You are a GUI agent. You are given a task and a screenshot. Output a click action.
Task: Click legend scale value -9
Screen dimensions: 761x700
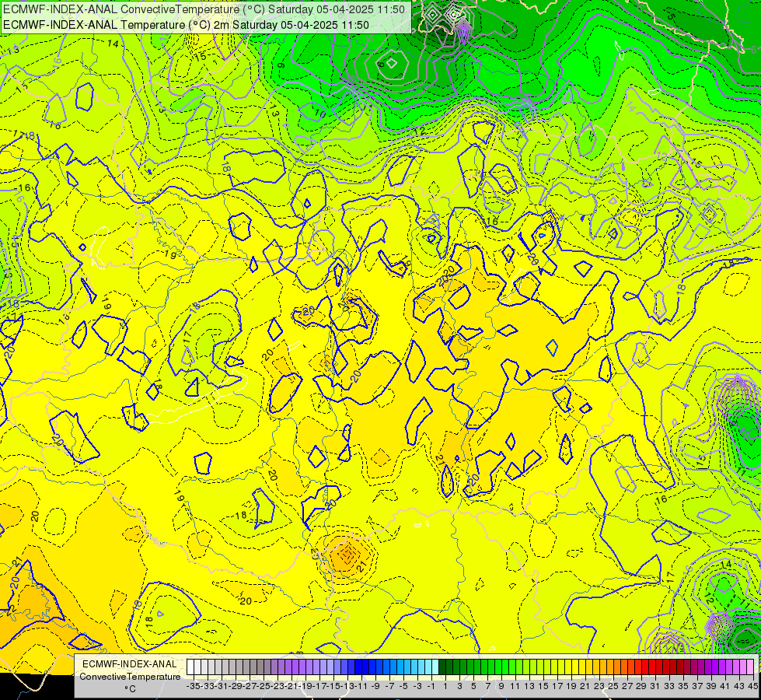pyautogui.click(x=375, y=686)
